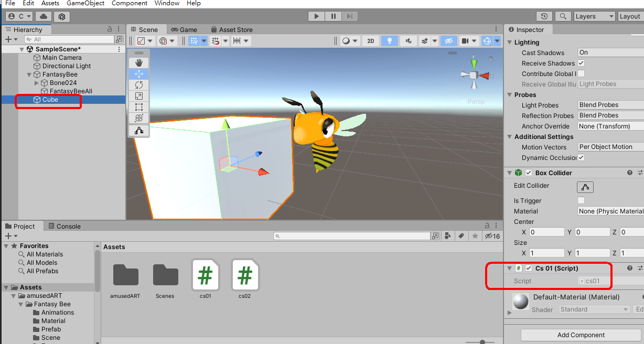Click the Center X input field
Viewport: 644px width, 344px height.
(x=547, y=232)
